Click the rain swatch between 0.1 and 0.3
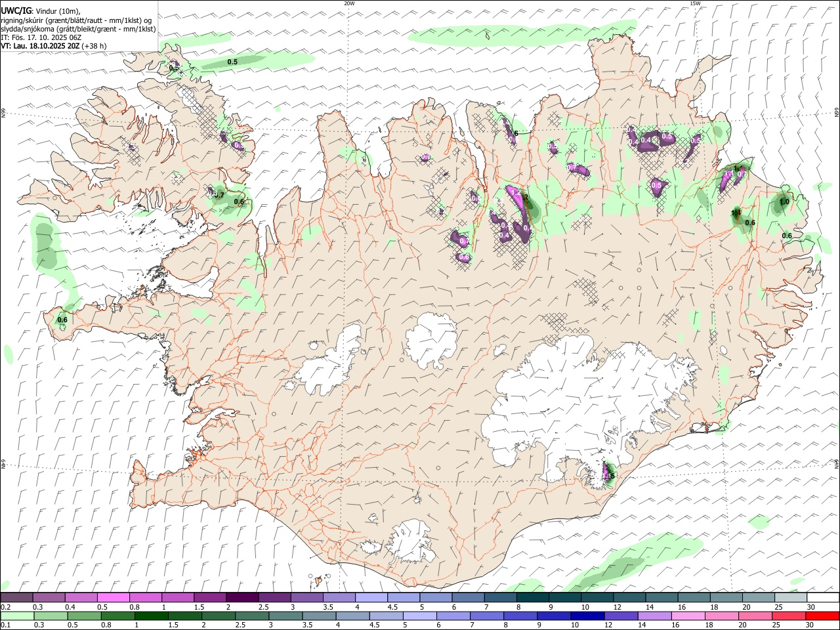 [x=16, y=616]
